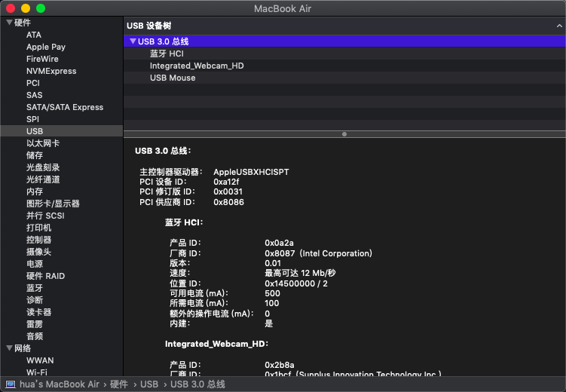This screenshot has width=566, height=392.
Task: Select Apple Pay in the sidebar
Action: [x=46, y=47]
